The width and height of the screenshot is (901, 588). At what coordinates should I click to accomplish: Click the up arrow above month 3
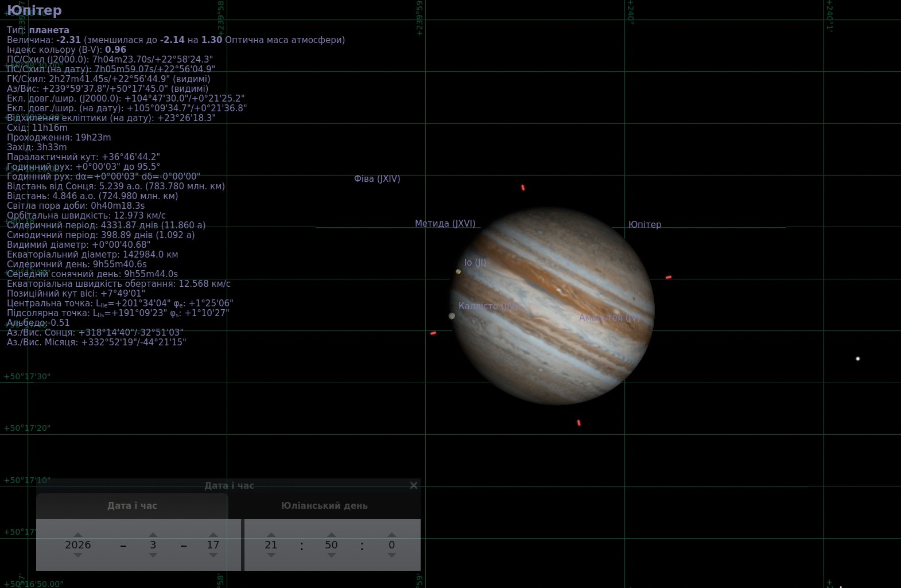153,535
